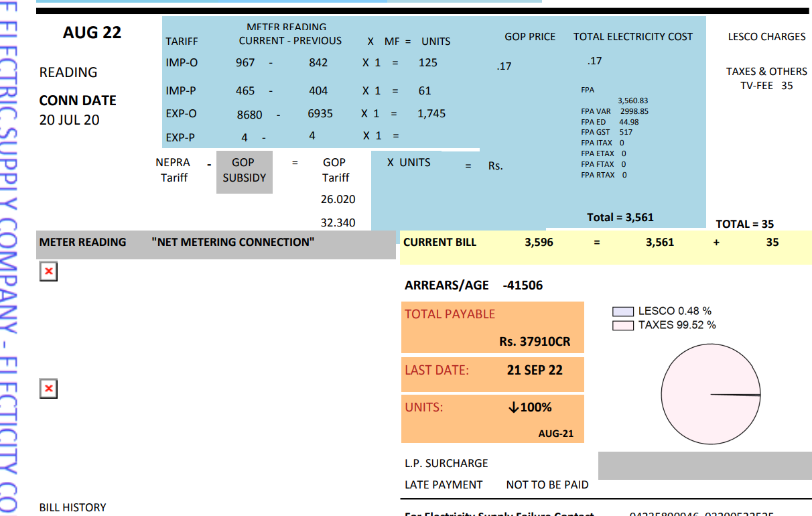The width and height of the screenshot is (812, 516).
Task: Click the 'LATE PAYMENT' label
Action: (x=444, y=485)
